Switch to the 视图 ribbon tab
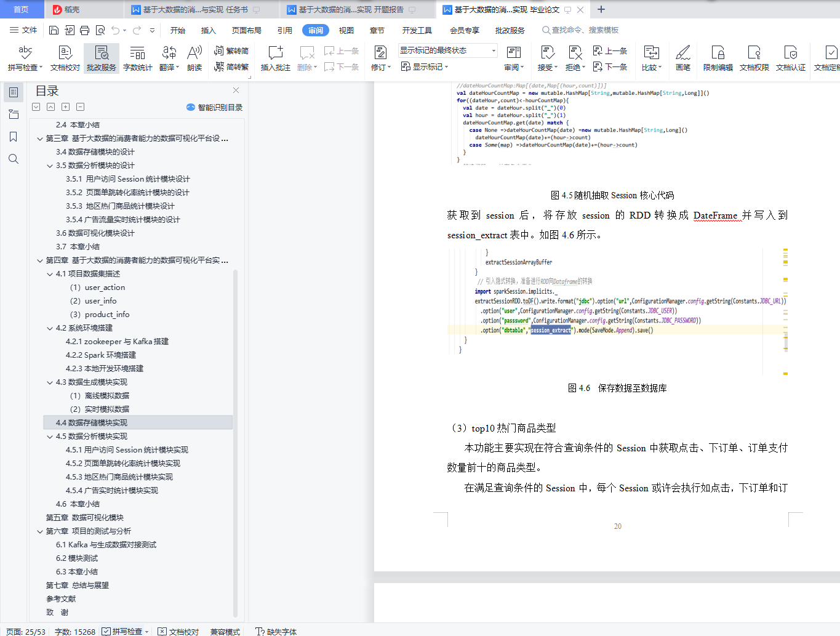This screenshot has width=840, height=636. tap(346, 30)
